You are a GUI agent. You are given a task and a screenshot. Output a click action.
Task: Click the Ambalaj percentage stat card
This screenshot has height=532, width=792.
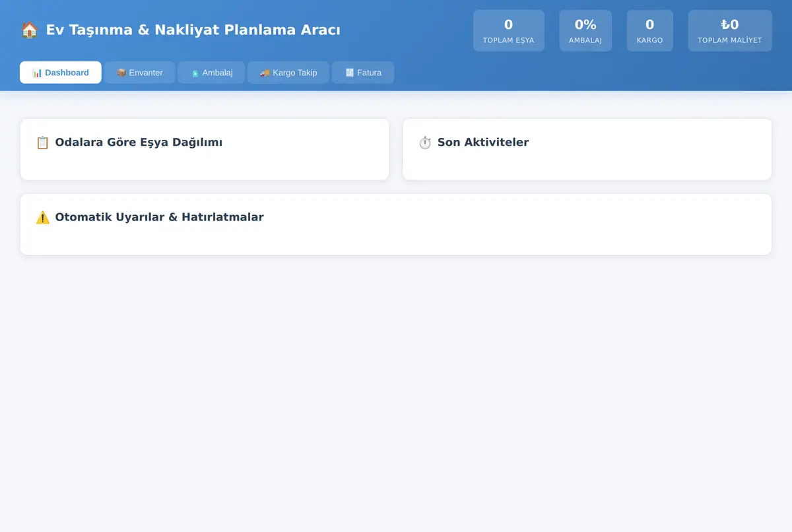click(x=585, y=30)
